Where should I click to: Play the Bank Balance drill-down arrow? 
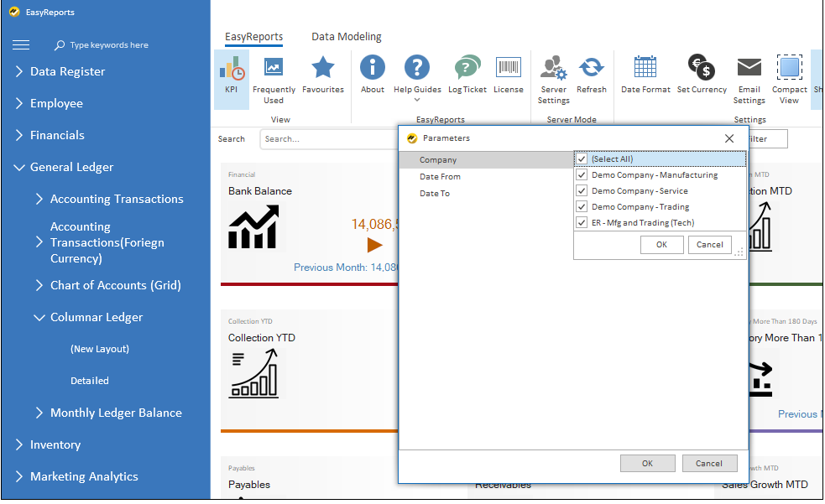coord(374,245)
